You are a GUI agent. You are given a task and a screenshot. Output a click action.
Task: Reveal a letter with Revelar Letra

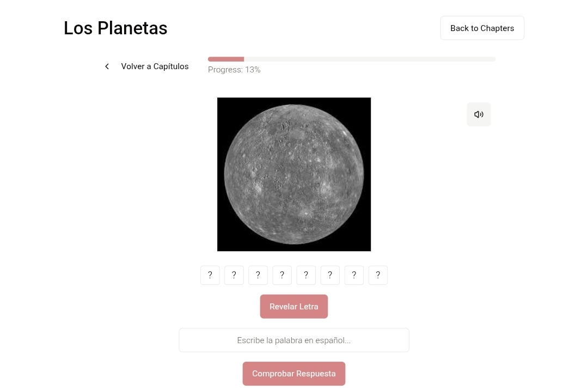293,306
